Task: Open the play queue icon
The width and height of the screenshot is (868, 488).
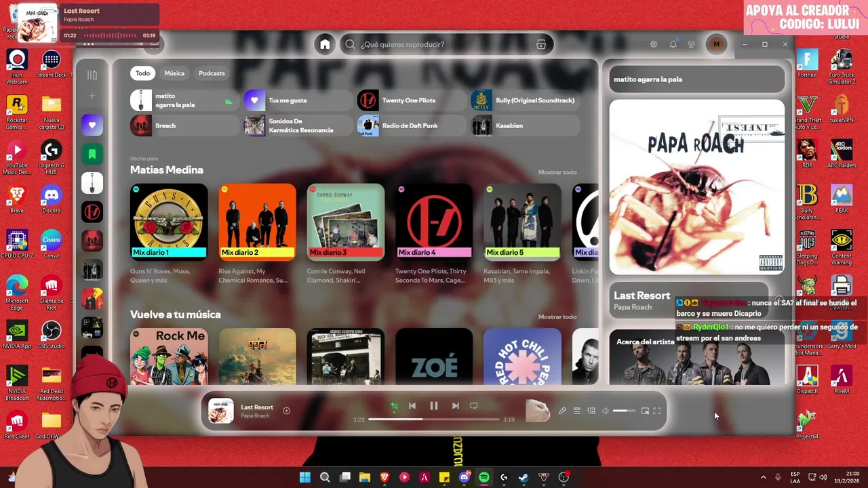Action: click(x=577, y=411)
